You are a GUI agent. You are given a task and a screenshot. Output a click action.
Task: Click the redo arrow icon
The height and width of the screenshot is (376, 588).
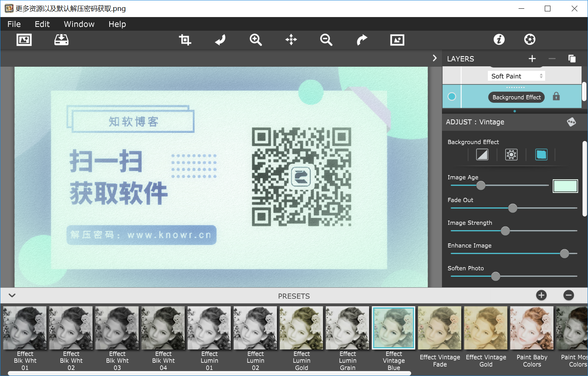362,39
